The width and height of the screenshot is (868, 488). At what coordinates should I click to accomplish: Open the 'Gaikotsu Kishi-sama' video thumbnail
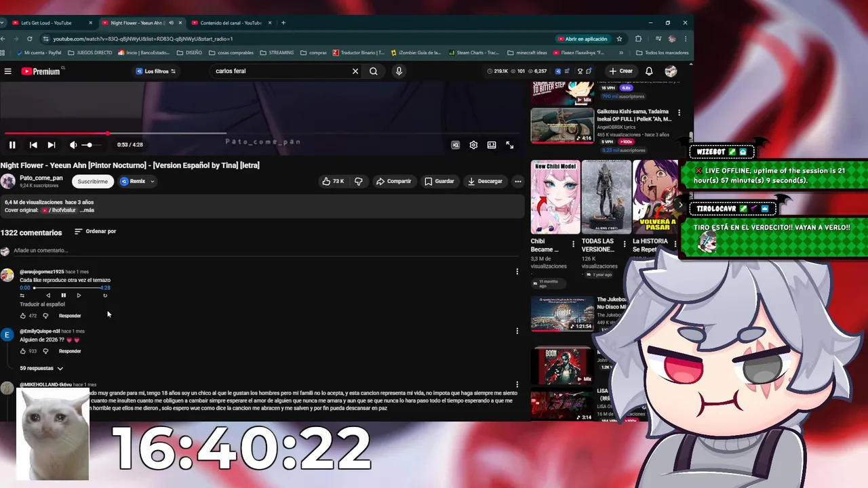pyautogui.click(x=562, y=126)
